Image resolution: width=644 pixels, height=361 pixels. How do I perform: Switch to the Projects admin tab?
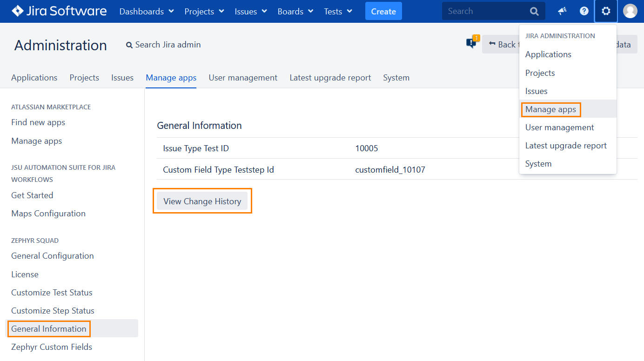84,78
